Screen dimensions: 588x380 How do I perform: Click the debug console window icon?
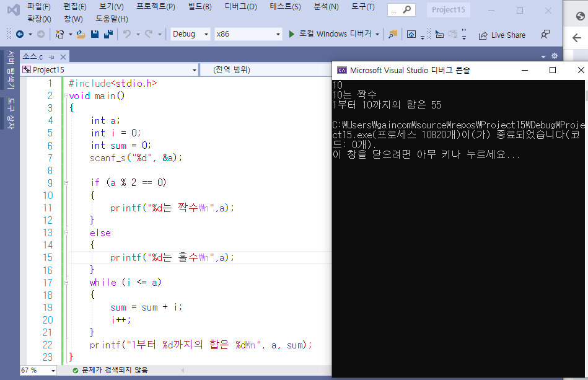pyautogui.click(x=341, y=70)
